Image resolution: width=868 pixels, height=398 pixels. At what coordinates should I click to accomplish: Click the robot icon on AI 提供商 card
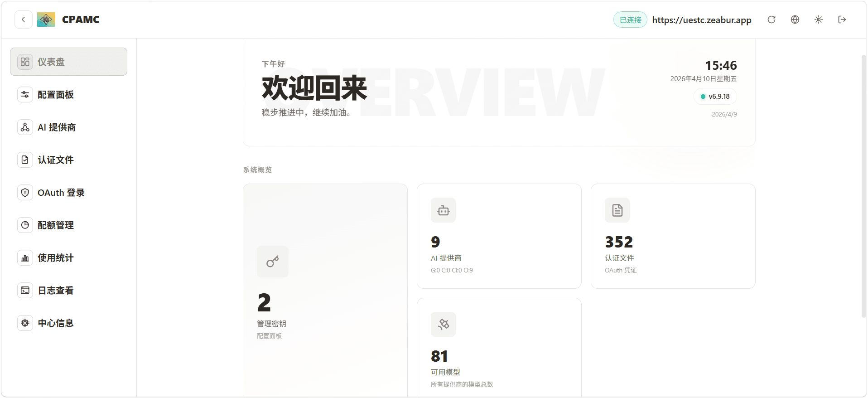click(x=443, y=210)
